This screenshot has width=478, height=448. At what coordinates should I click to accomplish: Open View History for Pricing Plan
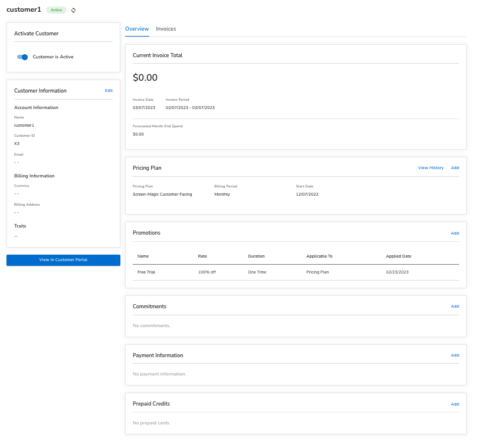pyautogui.click(x=431, y=168)
